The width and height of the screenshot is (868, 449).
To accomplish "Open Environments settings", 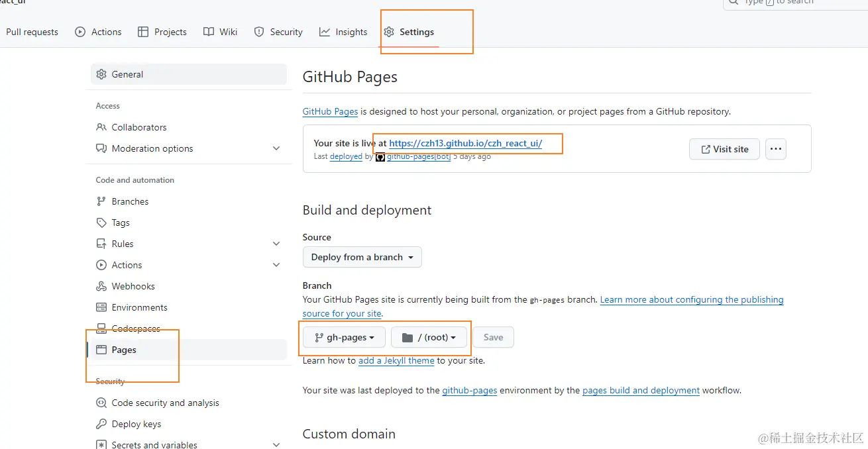I will (x=189, y=307).
